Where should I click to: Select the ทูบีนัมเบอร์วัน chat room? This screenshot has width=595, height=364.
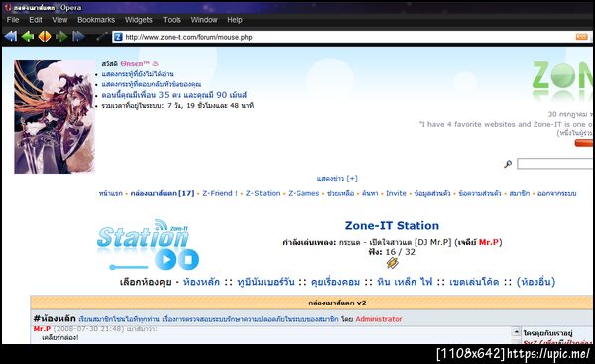pos(266,282)
